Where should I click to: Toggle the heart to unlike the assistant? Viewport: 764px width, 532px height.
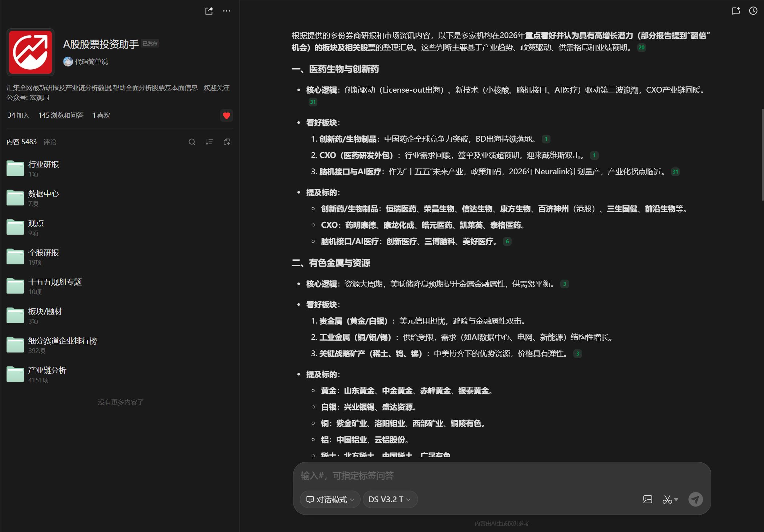click(x=226, y=115)
